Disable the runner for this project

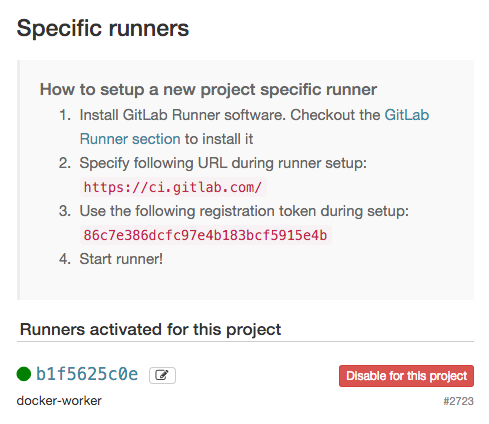coord(406,376)
